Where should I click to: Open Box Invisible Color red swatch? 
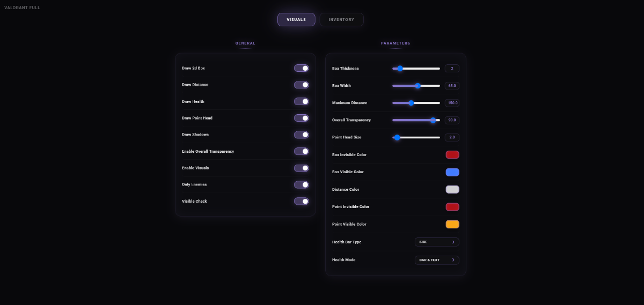pos(452,155)
